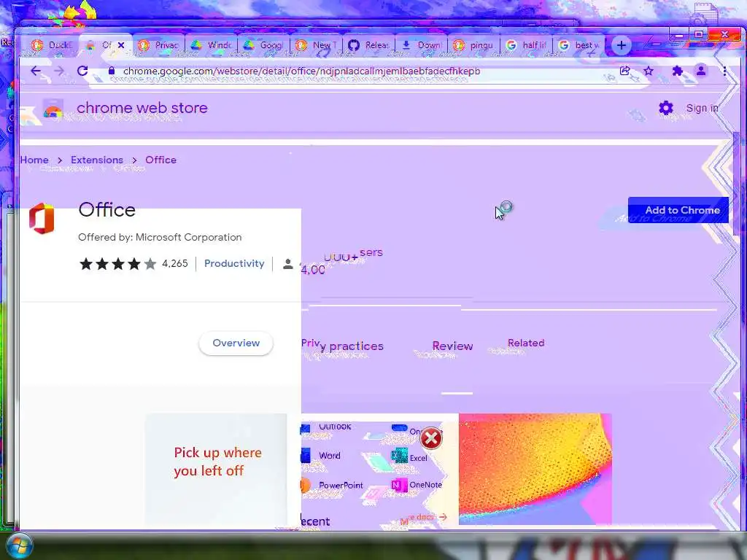Switch to the Privac browser tab
The height and width of the screenshot is (560, 747).
pos(158,45)
